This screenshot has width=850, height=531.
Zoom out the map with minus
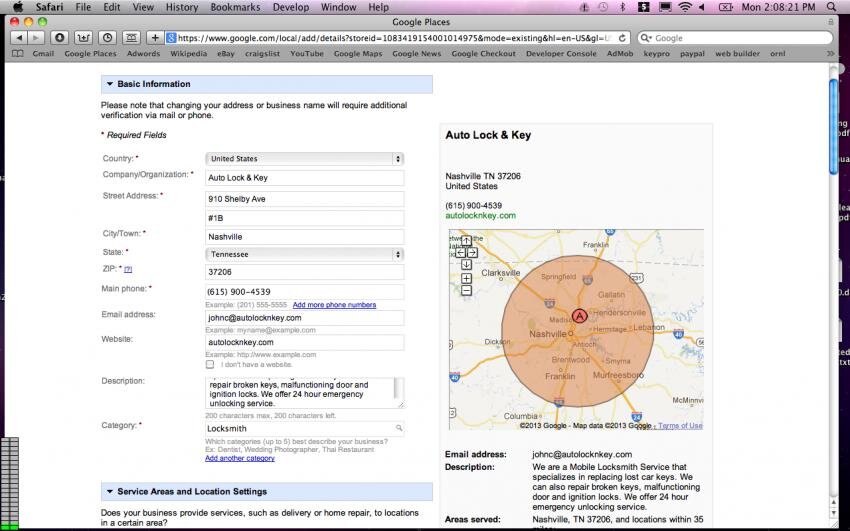point(466,290)
